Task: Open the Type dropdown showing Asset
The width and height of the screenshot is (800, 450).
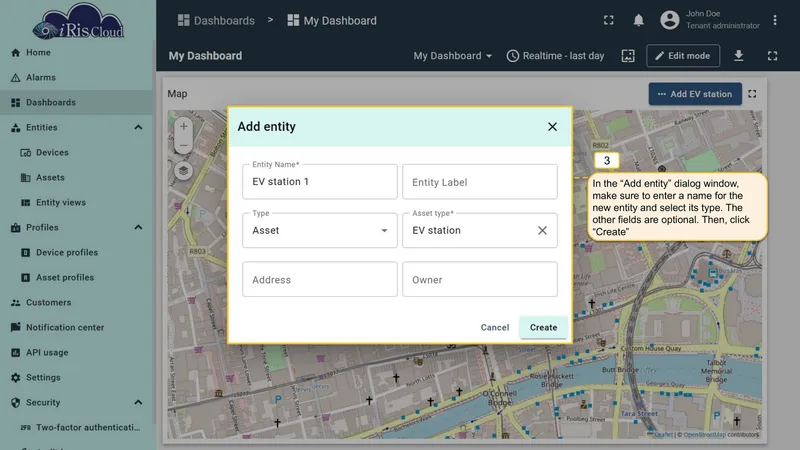Action: (x=320, y=231)
